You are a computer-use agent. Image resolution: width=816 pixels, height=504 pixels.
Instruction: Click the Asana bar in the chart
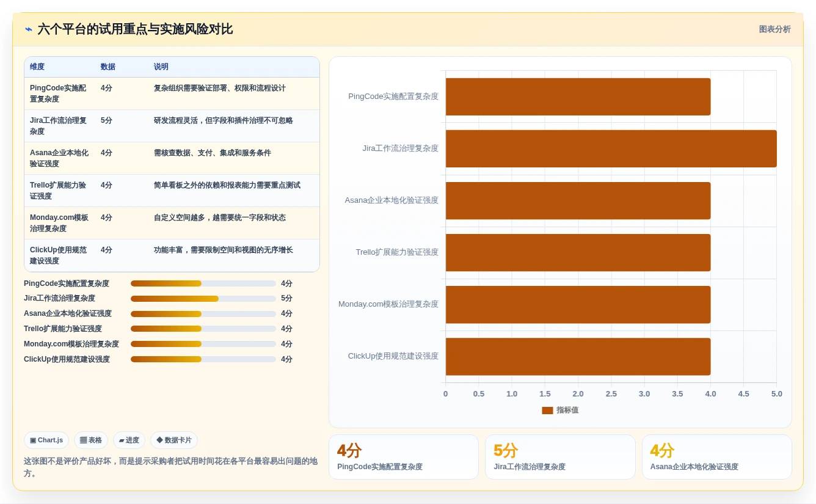click(578, 200)
